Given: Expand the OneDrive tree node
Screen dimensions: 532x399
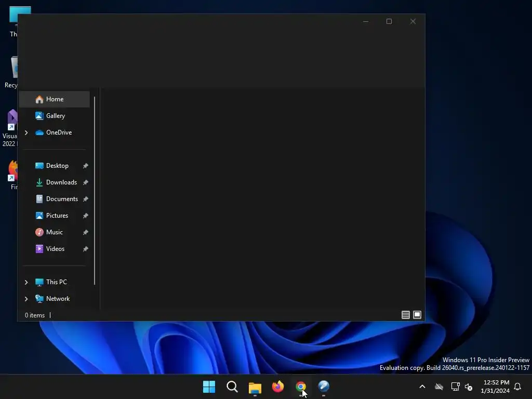Looking at the screenshot, I should pyautogui.click(x=26, y=132).
